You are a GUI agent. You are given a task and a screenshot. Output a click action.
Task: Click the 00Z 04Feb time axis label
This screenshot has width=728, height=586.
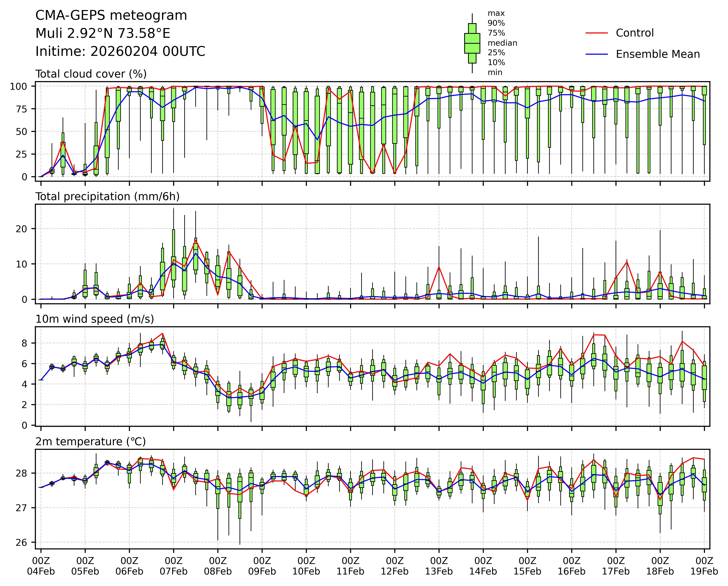point(41,566)
